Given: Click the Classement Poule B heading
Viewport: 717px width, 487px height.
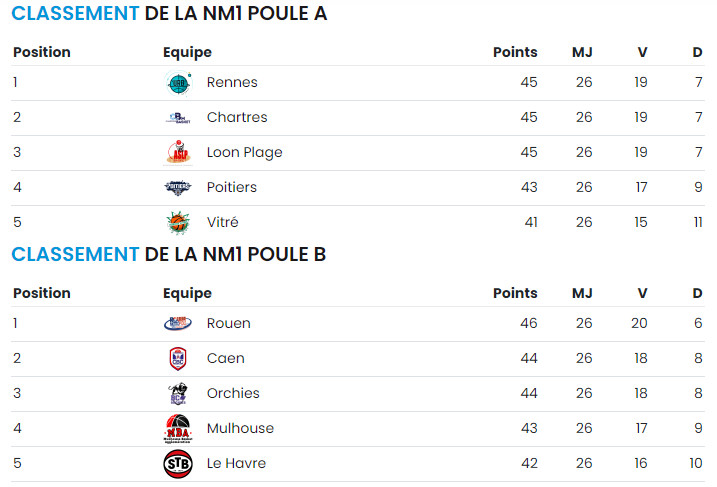Looking at the screenshot, I should [169, 254].
